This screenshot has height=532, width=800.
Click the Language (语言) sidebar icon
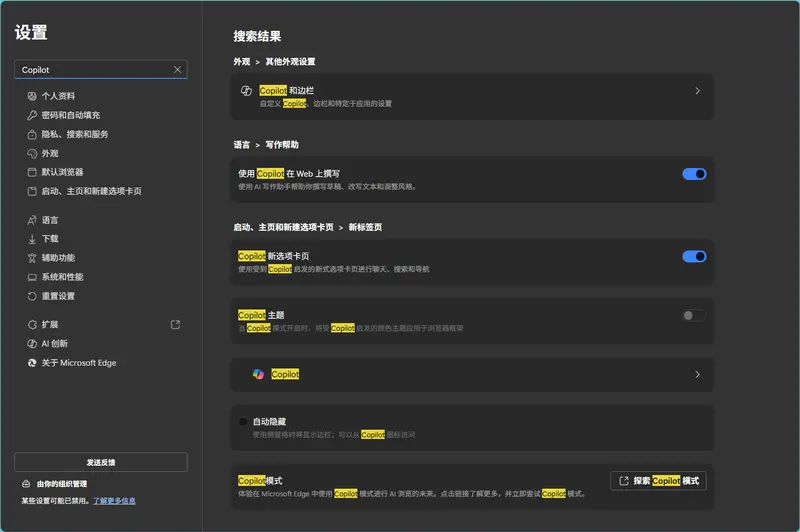coord(32,220)
